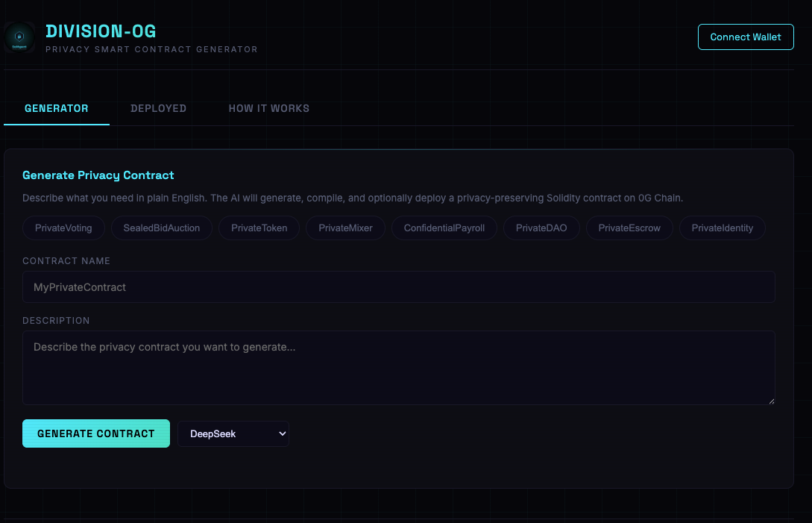Open the How It Works tab
The width and height of the screenshot is (812, 523).
(268, 108)
